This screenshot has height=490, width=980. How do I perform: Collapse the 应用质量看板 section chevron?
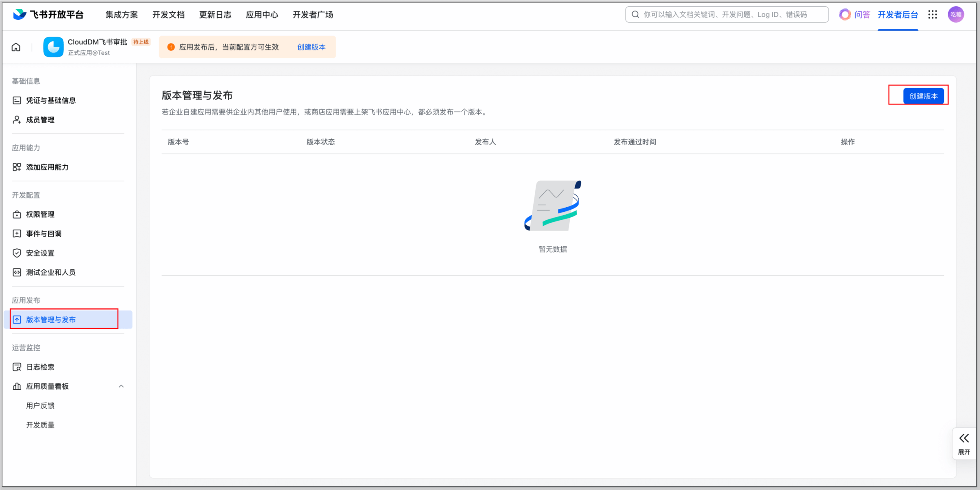click(121, 386)
